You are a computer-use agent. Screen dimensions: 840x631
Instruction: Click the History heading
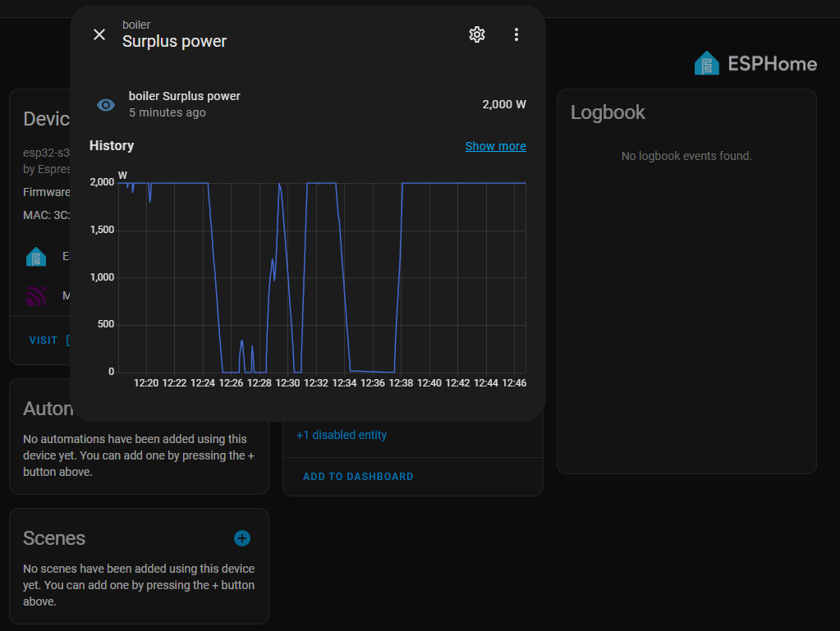(112, 145)
